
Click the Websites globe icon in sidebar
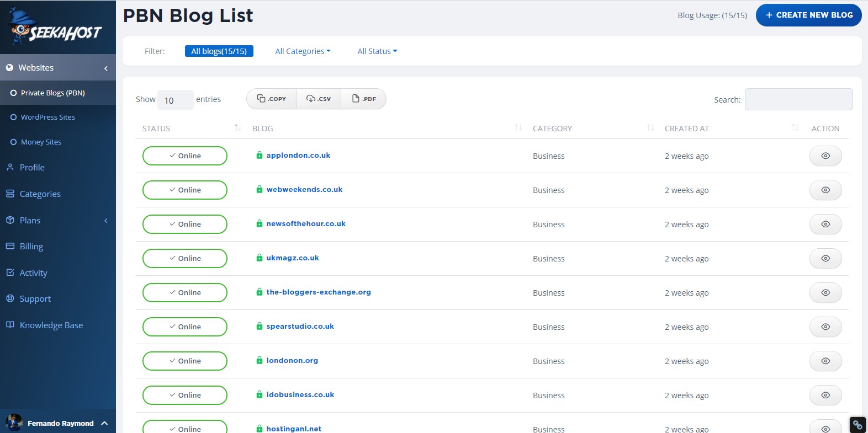click(9, 68)
